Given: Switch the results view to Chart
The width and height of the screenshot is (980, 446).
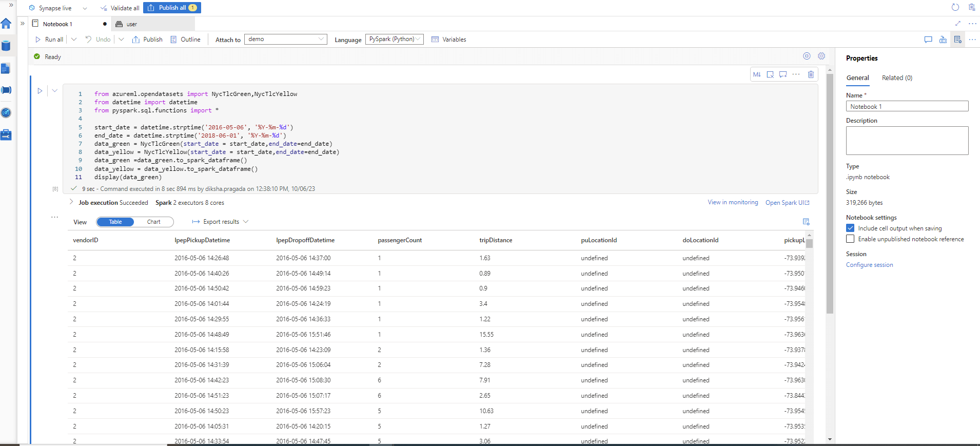Looking at the screenshot, I should coord(154,222).
